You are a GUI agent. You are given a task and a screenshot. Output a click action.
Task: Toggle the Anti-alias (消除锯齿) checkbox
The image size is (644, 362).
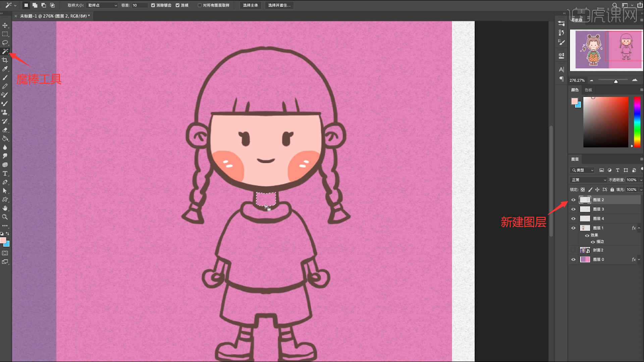tap(153, 5)
